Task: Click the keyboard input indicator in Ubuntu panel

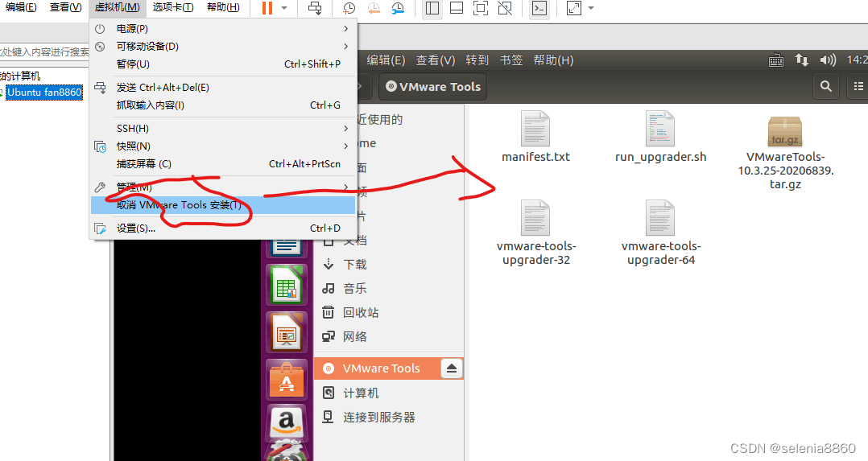Action: pos(776,60)
